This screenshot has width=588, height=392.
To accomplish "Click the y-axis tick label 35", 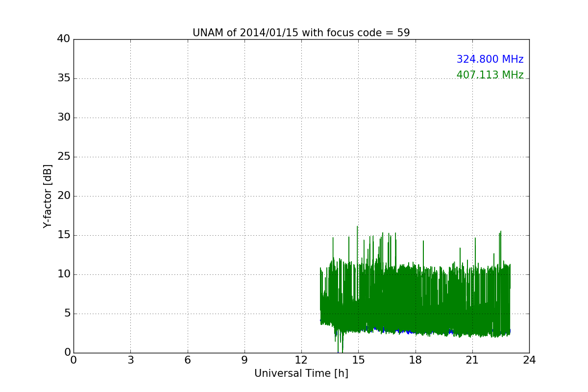I will (64, 78).
